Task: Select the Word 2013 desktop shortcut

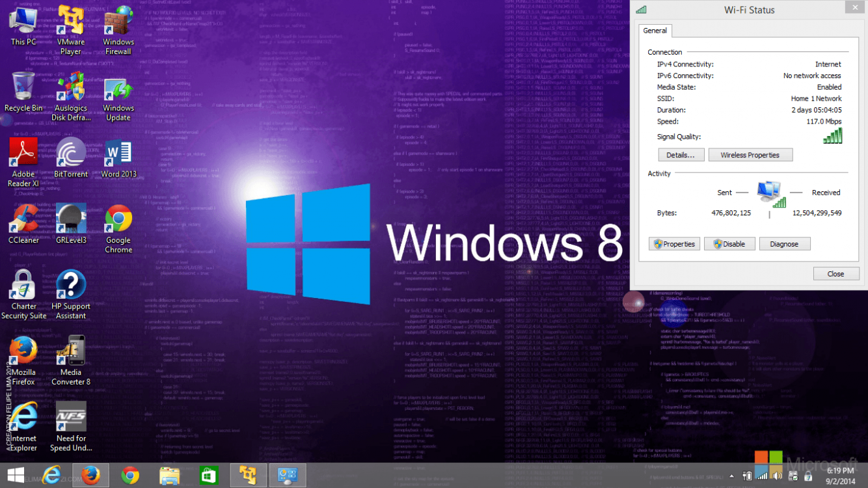Action: tap(118, 158)
